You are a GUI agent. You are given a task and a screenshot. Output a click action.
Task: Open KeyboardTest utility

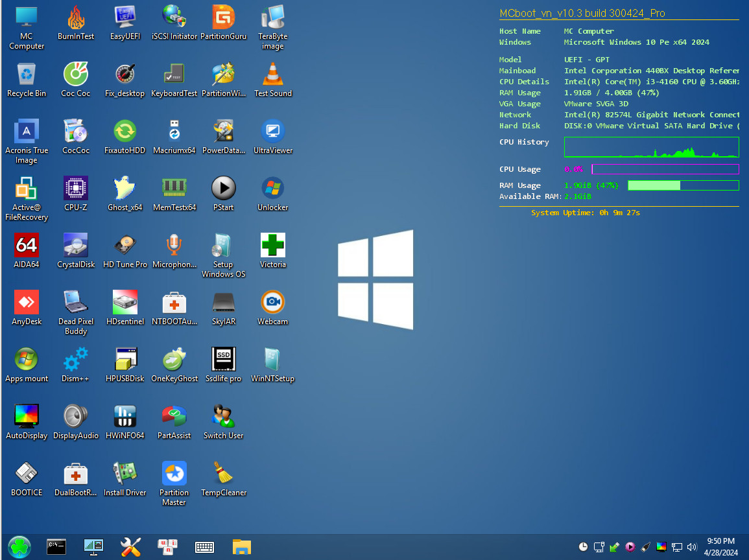click(174, 80)
